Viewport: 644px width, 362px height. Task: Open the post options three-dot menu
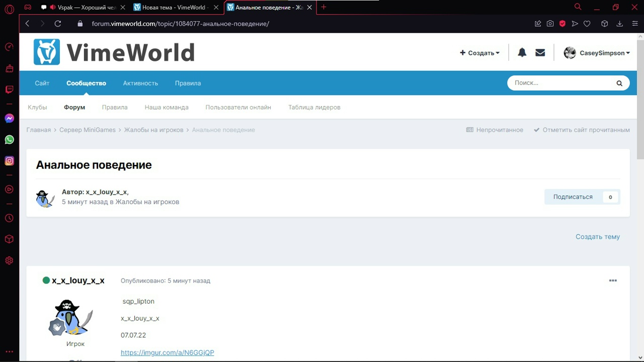(x=612, y=281)
